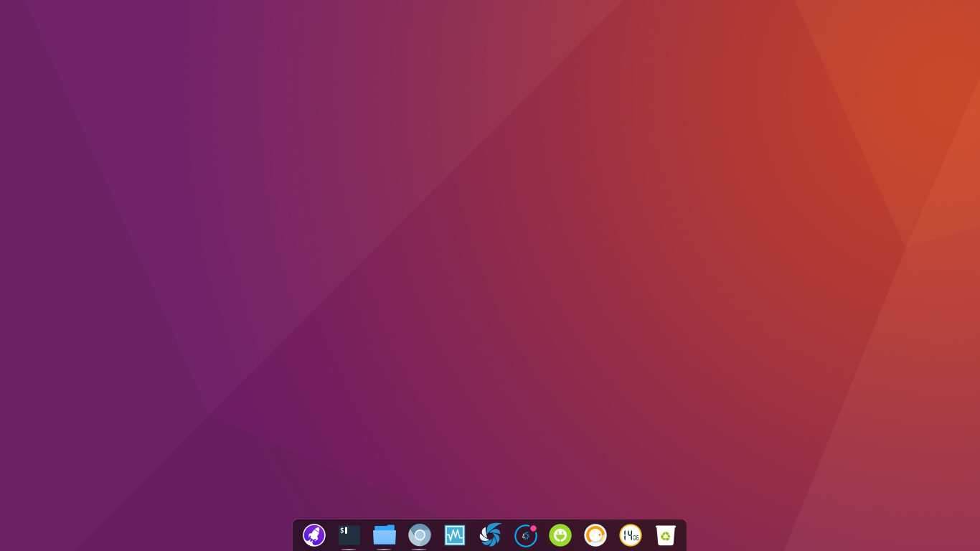This screenshot has height=551, width=980.
Task: Launch the aperture-style screenshot tool
Action: tap(490, 535)
